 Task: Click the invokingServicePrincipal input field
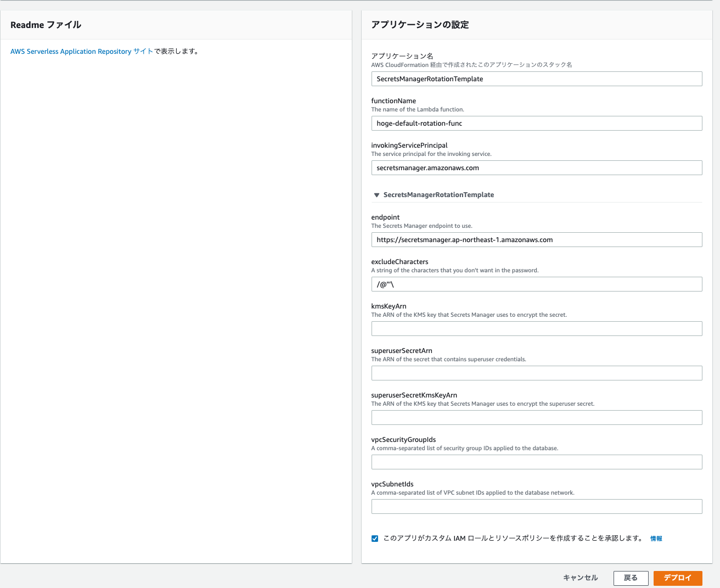click(x=537, y=168)
